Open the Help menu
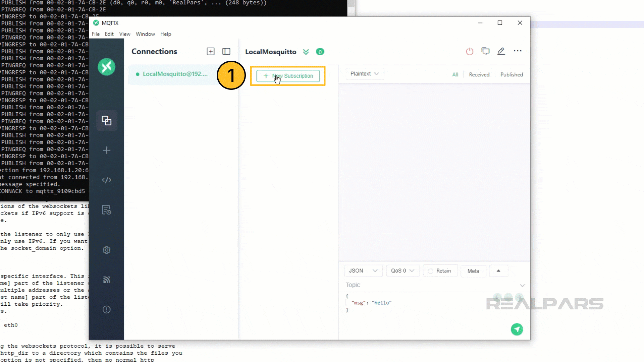This screenshot has height=362, width=644. (166, 34)
